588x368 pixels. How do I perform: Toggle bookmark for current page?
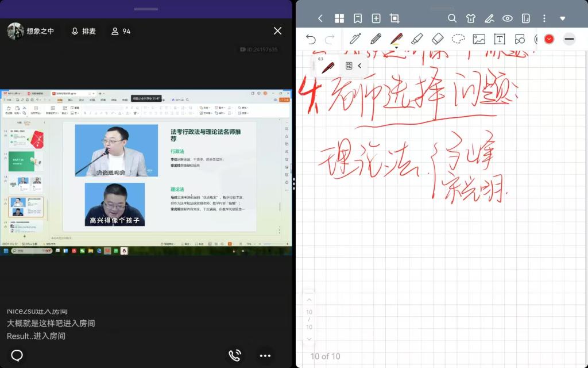coord(358,18)
